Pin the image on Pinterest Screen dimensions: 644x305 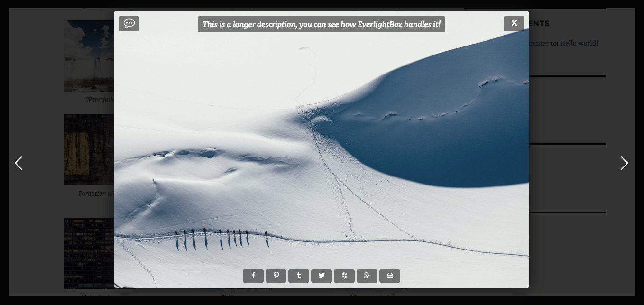(x=276, y=276)
